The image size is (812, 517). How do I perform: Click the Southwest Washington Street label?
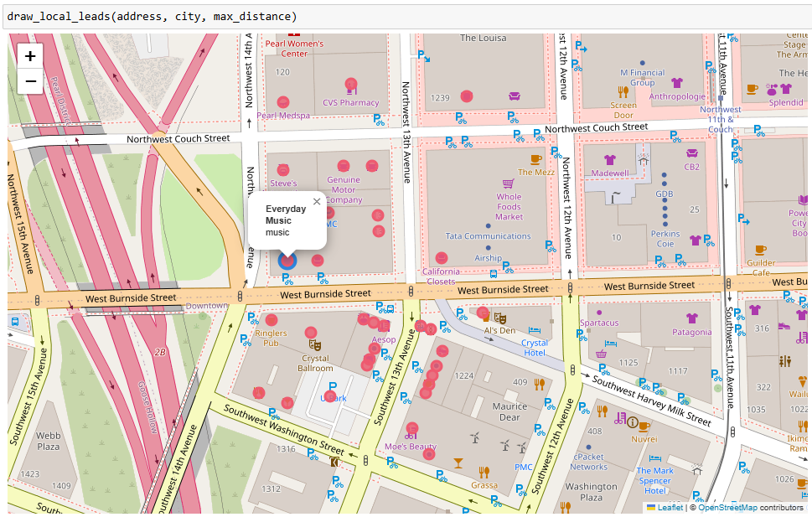(284, 429)
